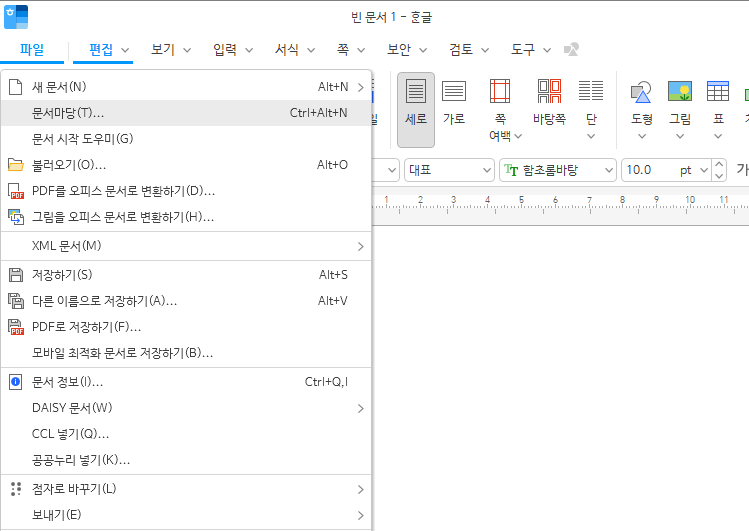Expand the 새 문서 submenu arrow
Image resolution: width=749 pixels, height=531 pixels.
point(361,87)
